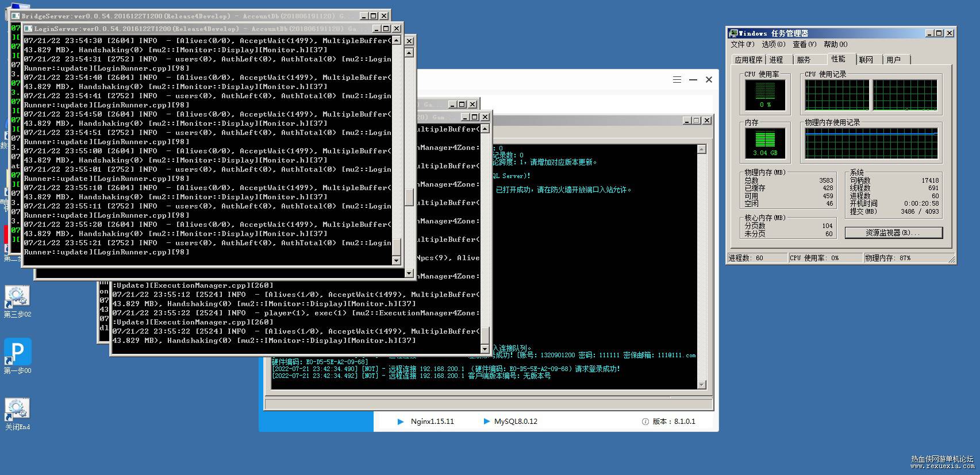The height and width of the screenshot is (475, 980).
Task: Open the 关闭End desktop shortcut
Action: click(17, 414)
